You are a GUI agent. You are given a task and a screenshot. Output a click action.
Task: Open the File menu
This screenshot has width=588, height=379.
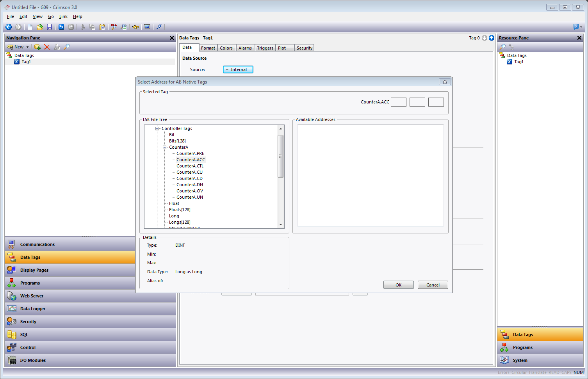pos(11,16)
